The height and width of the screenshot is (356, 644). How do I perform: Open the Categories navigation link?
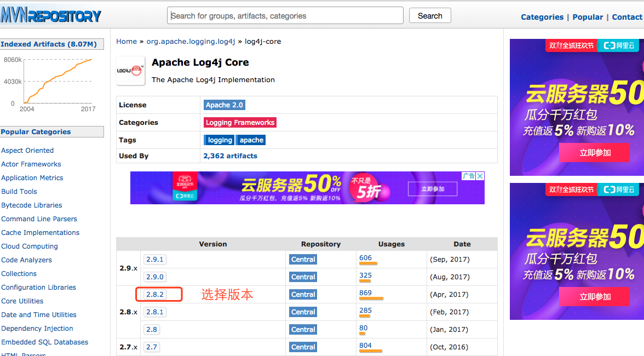pyautogui.click(x=542, y=17)
